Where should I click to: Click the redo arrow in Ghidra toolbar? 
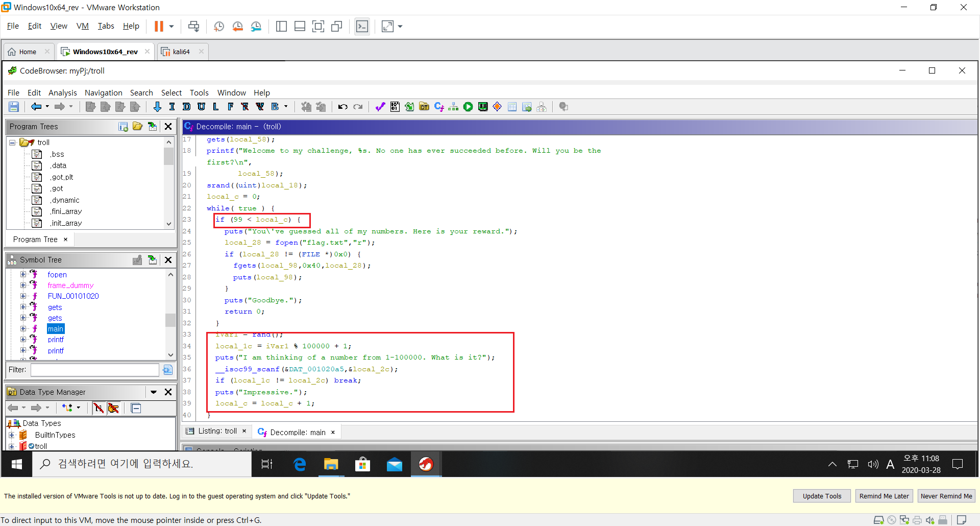[358, 107]
